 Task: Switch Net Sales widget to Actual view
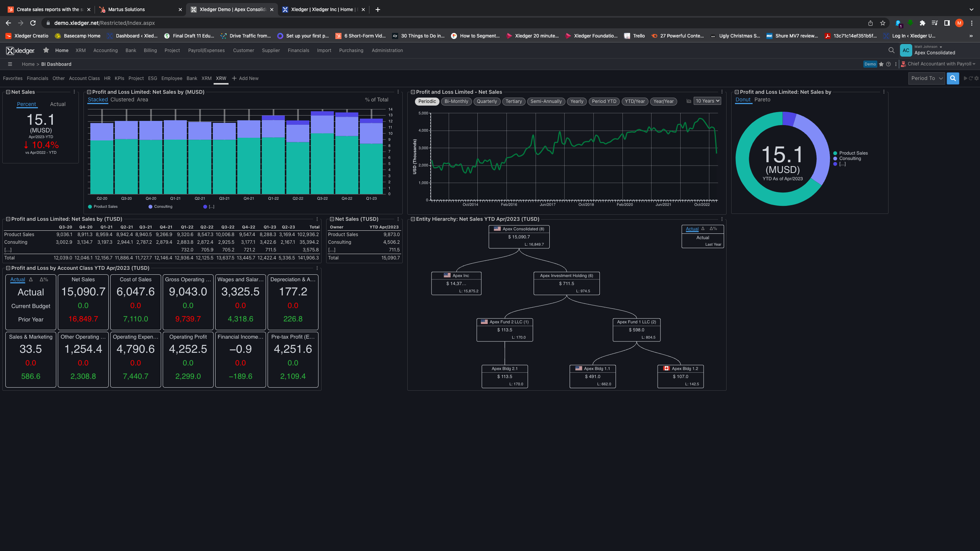[x=58, y=104]
